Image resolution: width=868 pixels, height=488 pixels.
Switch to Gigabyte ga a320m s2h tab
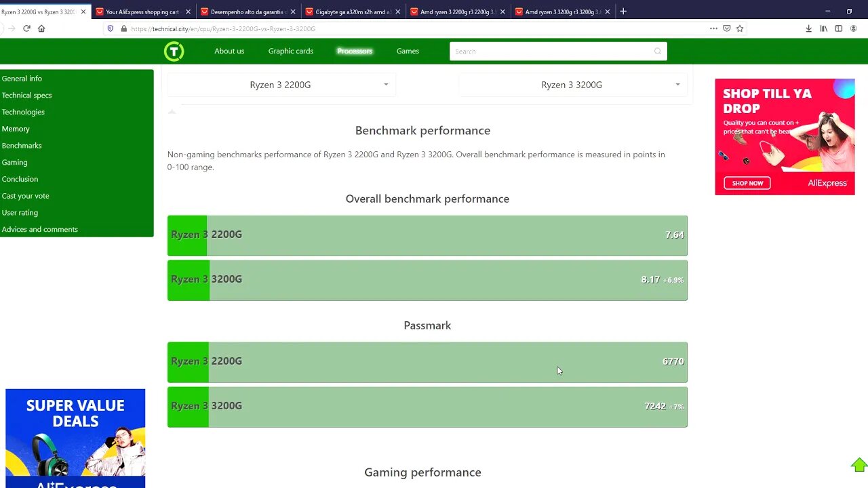(353, 12)
